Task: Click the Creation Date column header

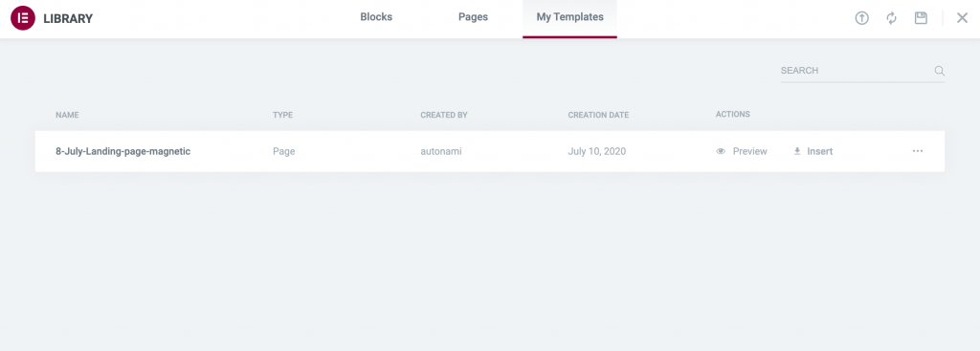Action: [x=598, y=115]
